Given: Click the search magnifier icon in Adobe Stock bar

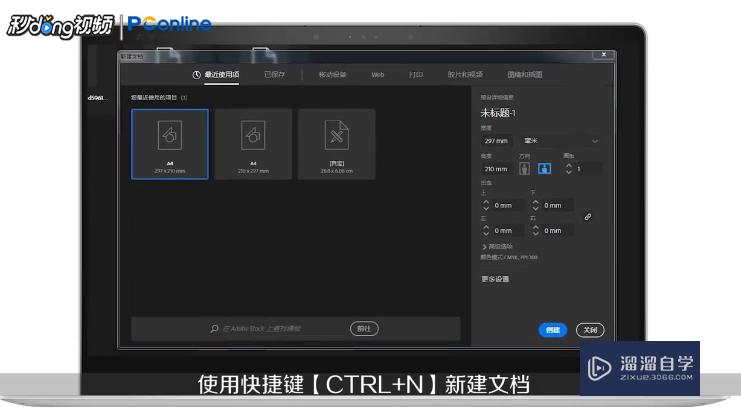Looking at the screenshot, I should [x=214, y=329].
